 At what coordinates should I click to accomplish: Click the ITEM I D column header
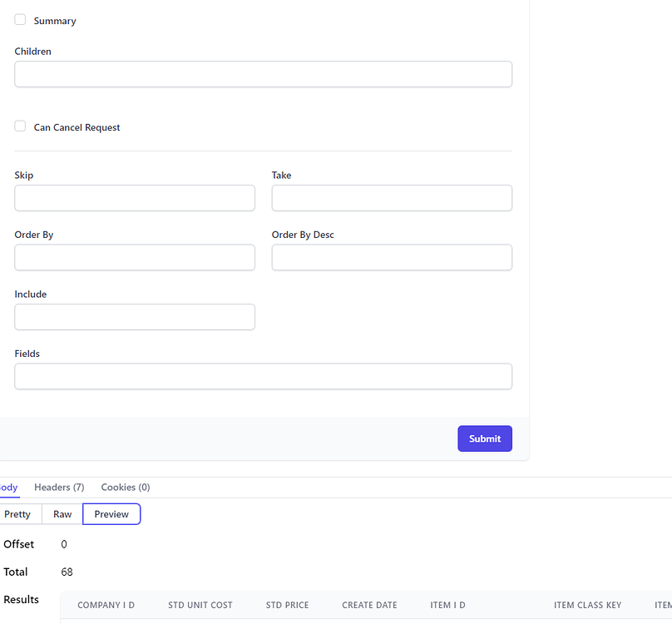click(x=447, y=605)
